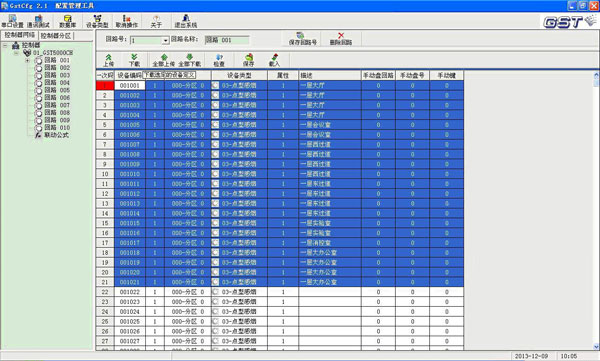This screenshot has width=600, height=361.
Task: Click the 手动盘号 column header
Action: click(412, 75)
